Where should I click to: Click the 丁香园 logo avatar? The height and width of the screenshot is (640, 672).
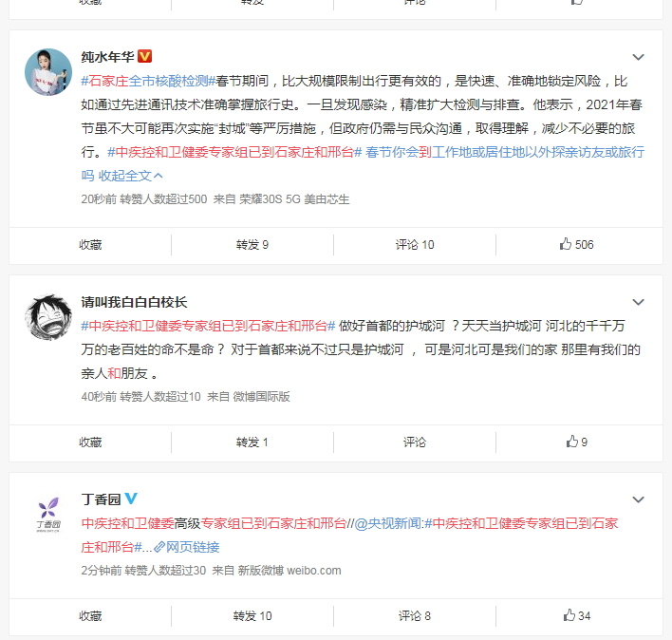coord(48,515)
